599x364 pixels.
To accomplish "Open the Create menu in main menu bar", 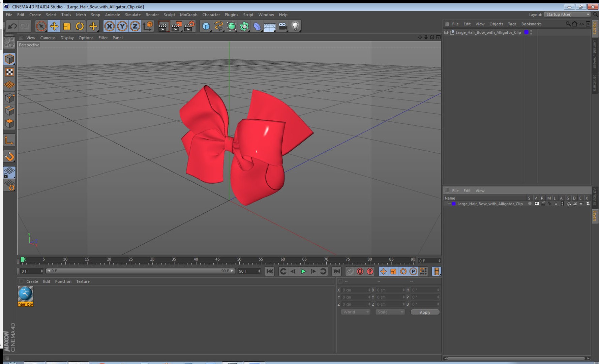I will (35, 15).
